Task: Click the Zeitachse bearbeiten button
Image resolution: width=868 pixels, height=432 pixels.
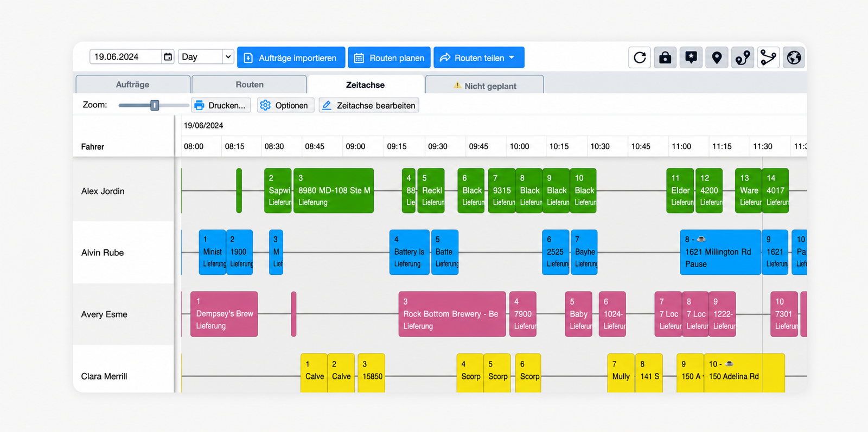Action: pyautogui.click(x=369, y=105)
